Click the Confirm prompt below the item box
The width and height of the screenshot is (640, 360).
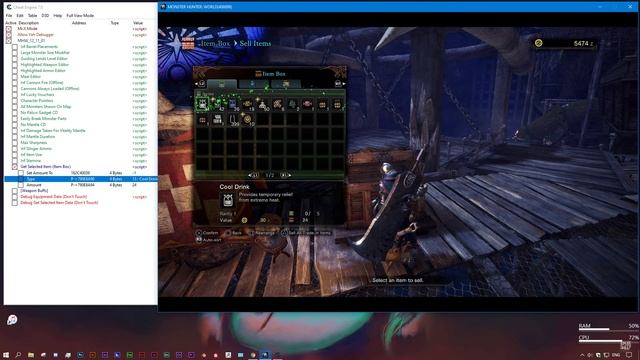207,233
